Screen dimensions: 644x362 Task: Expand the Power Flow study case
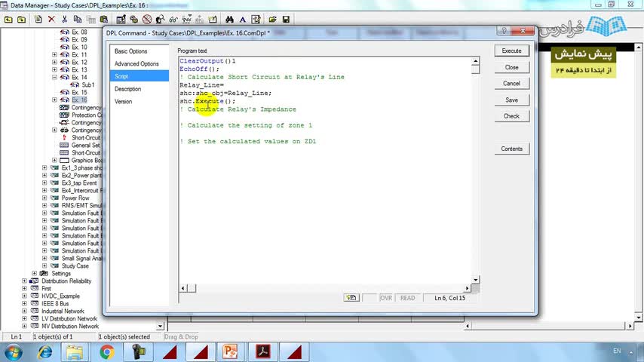coord(44,198)
